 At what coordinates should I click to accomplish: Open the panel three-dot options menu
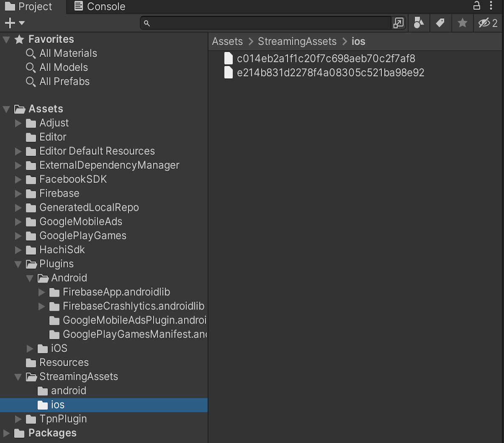491,6
